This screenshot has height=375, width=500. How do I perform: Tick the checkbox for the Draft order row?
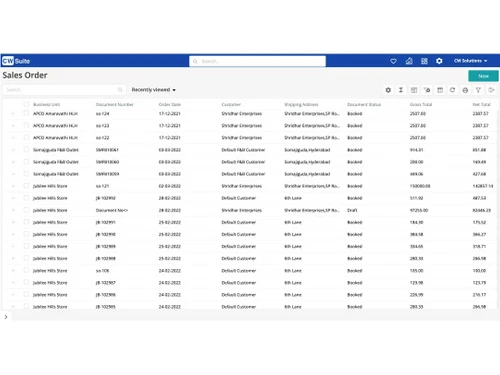(26, 210)
